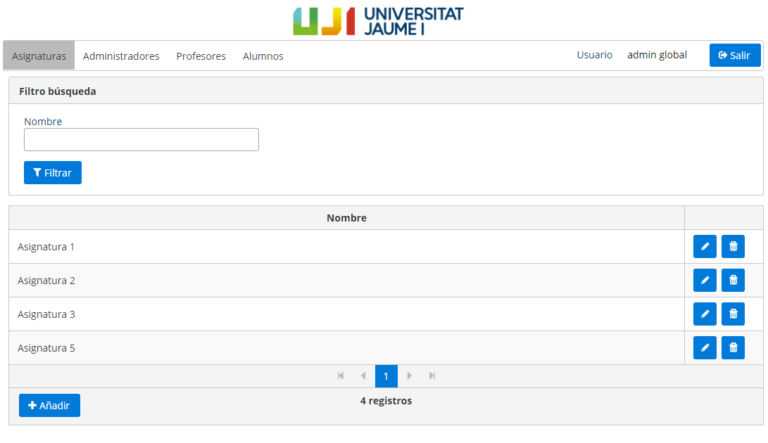The height and width of the screenshot is (443, 768).
Task: Click the Añadir button
Action: tap(49, 405)
